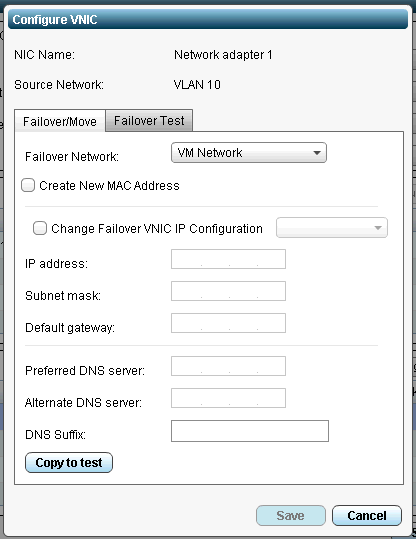
Task: Click the Configure VNIC title bar
Action: pyautogui.click(x=208, y=20)
